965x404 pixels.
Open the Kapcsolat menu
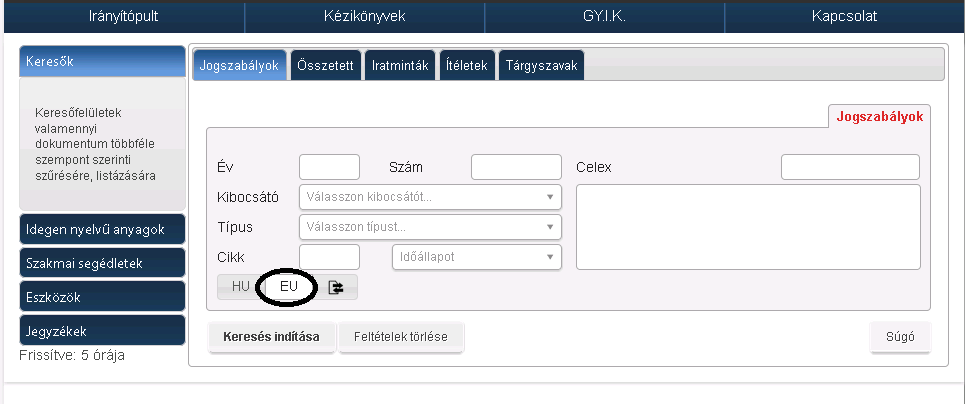tap(844, 17)
